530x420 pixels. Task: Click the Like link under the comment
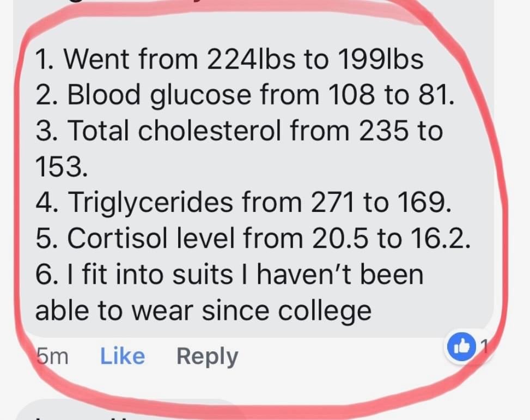(123, 356)
